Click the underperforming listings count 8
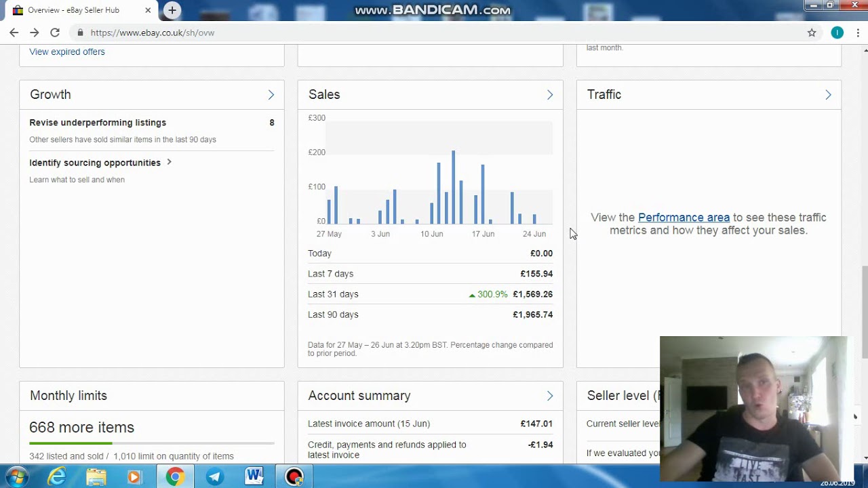 tap(272, 123)
